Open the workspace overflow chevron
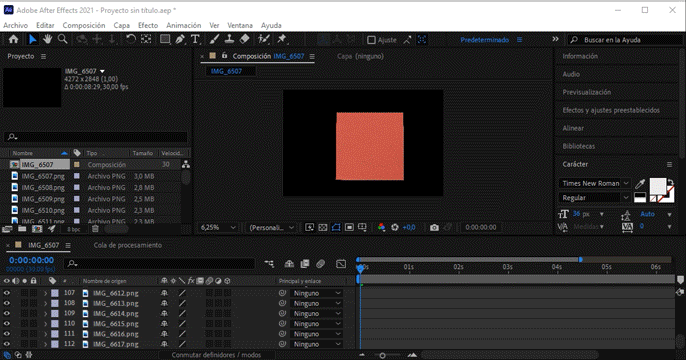The width and height of the screenshot is (686, 360). pos(555,39)
